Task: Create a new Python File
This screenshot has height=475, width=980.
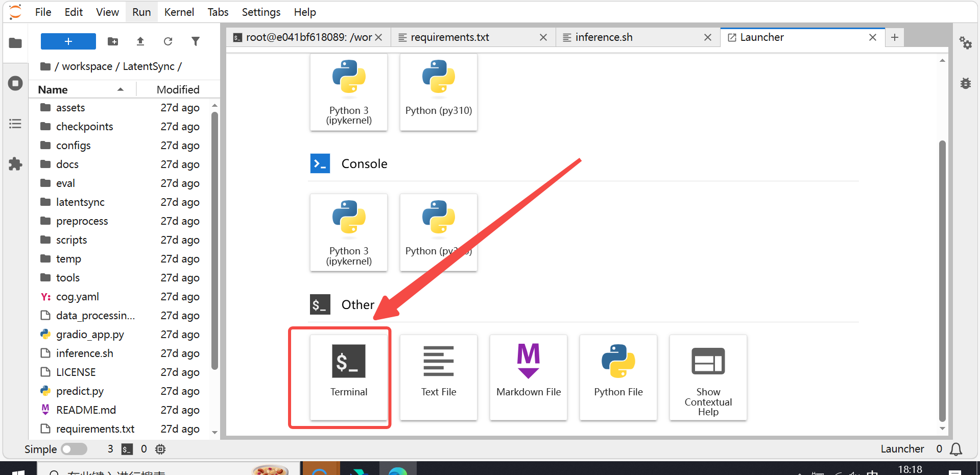Action: click(618, 376)
